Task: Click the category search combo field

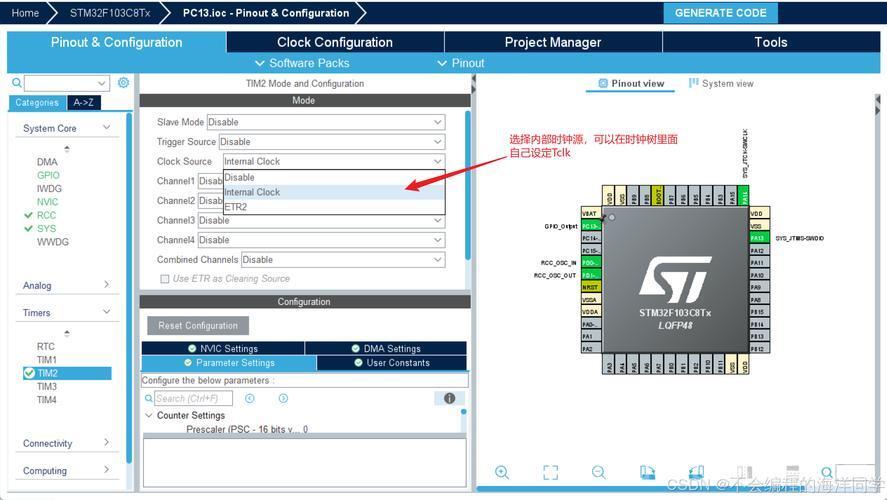Action: [67, 83]
